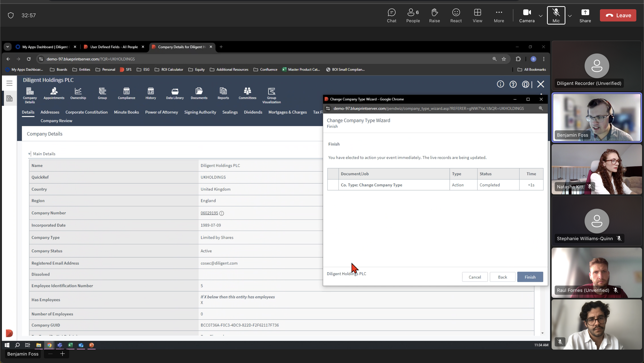644x363 pixels.
Task: Click the info icon beside Company Number
Action: pyautogui.click(x=222, y=213)
